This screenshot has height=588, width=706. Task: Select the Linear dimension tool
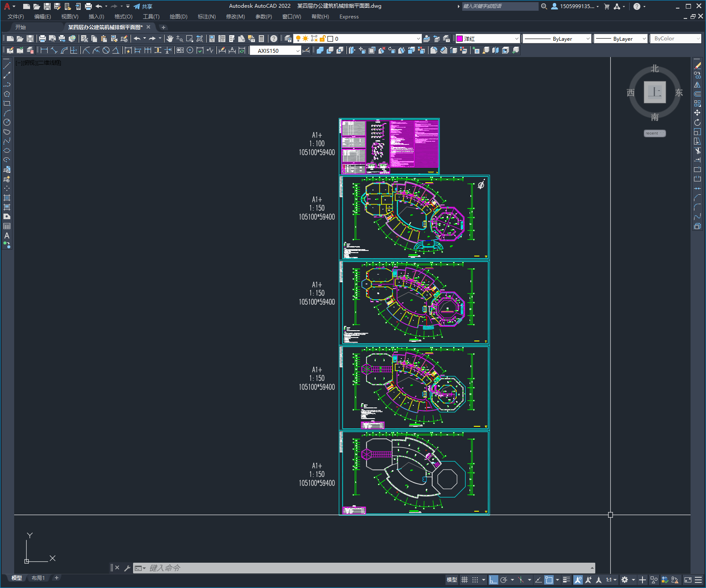pos(44,50)
